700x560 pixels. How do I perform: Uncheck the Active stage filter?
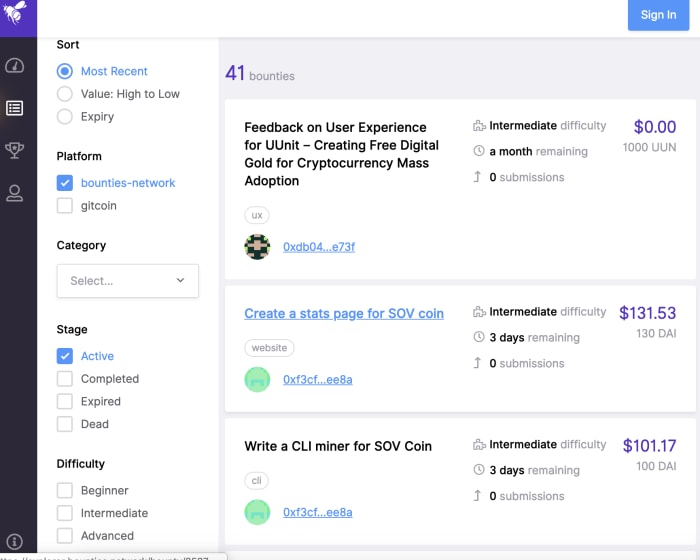(65, 356)
